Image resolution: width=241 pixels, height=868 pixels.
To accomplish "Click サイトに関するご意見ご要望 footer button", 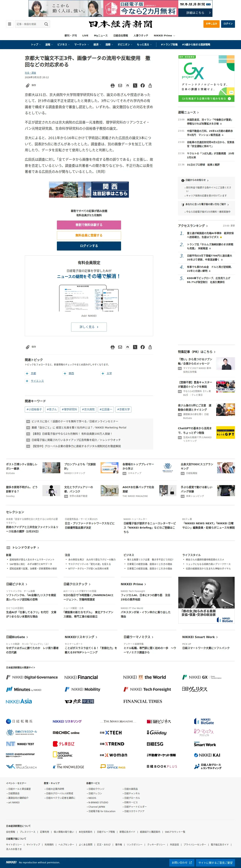I will coord(215,863).
